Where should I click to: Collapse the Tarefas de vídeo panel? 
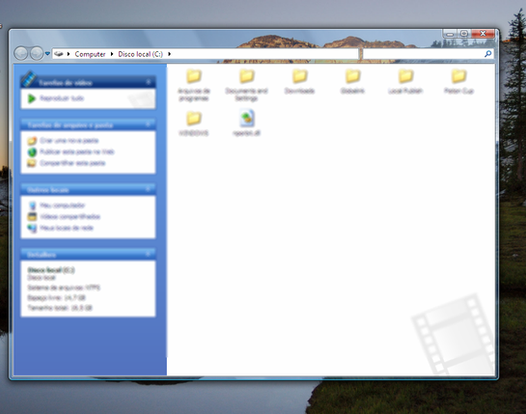pyautogui.click(x=148, y=82)
